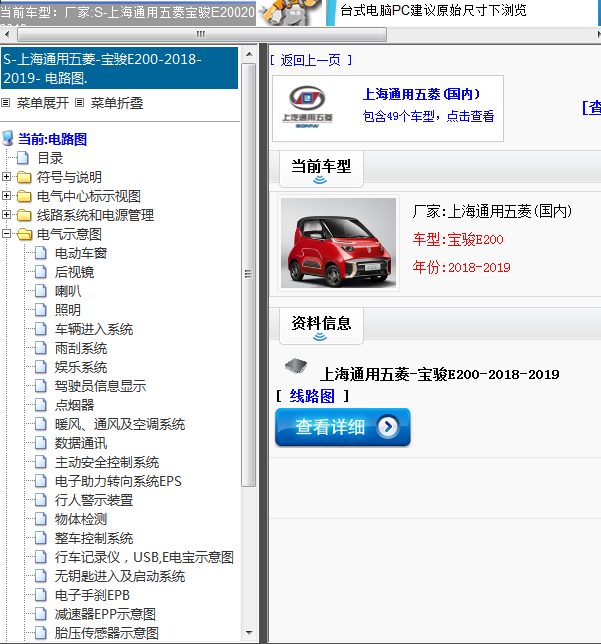Click the 符号与说明 folder icon
The width and height of the screenshot is (601, 644).
(x=24, y=177)
